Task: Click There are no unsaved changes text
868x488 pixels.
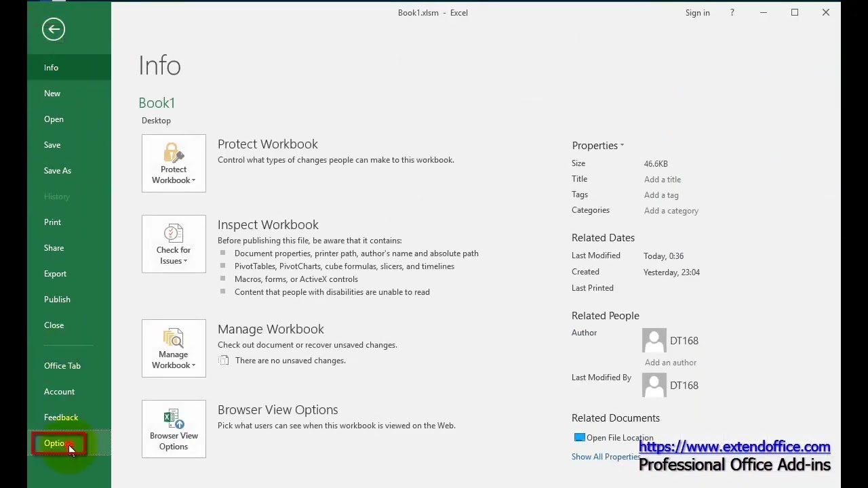Action: (x=290, y=361)
